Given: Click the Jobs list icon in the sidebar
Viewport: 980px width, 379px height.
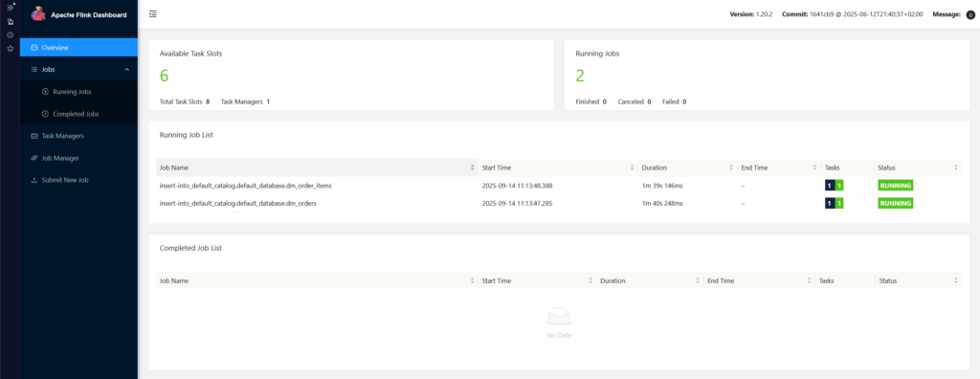Looking at the screenshot, I should click(x=34, y=70).
